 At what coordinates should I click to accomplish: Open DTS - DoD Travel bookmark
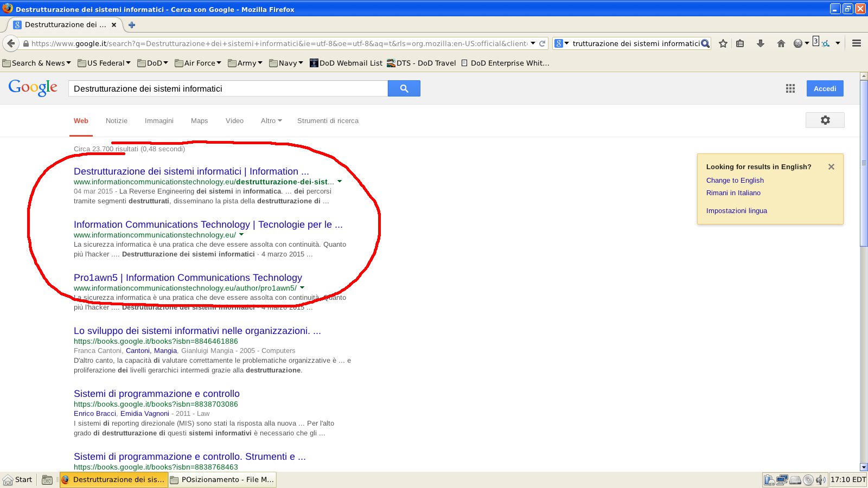click(x=422, y=63)
